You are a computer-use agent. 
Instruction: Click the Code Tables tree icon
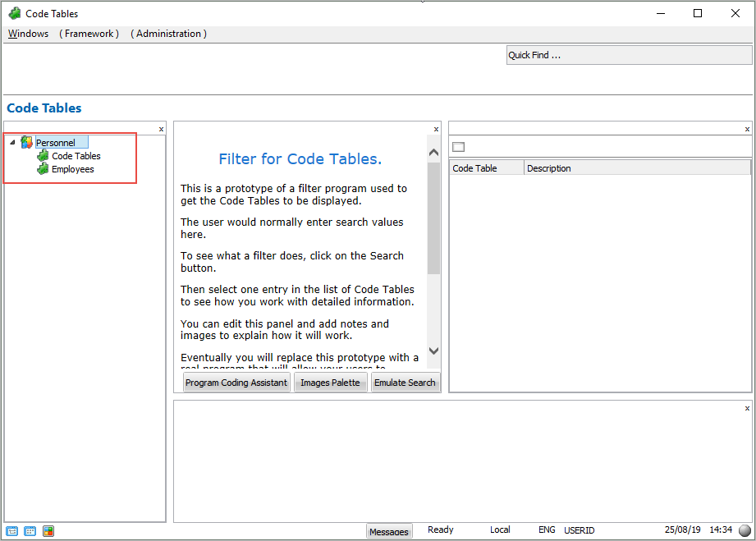pos(43,156)
